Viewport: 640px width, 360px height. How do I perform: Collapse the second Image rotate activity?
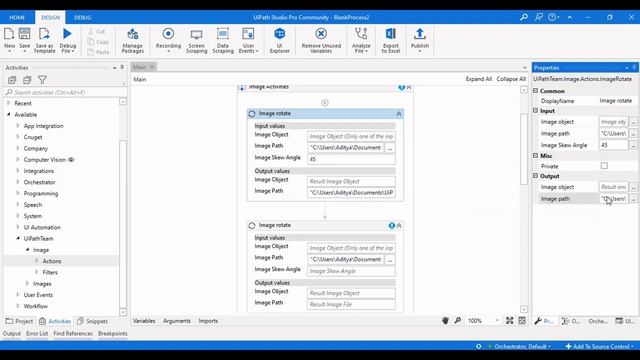tap(399, 225)
